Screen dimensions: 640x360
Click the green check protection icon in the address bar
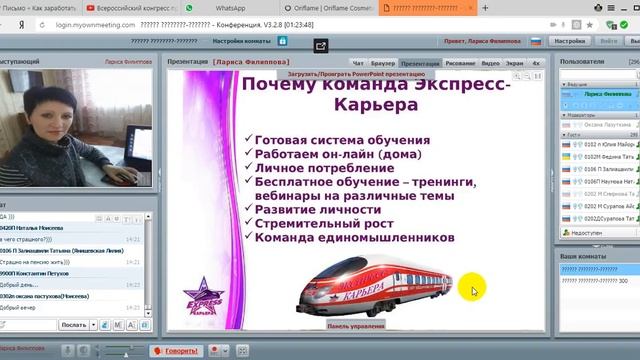pyautogui.click(x=624, y=25)
